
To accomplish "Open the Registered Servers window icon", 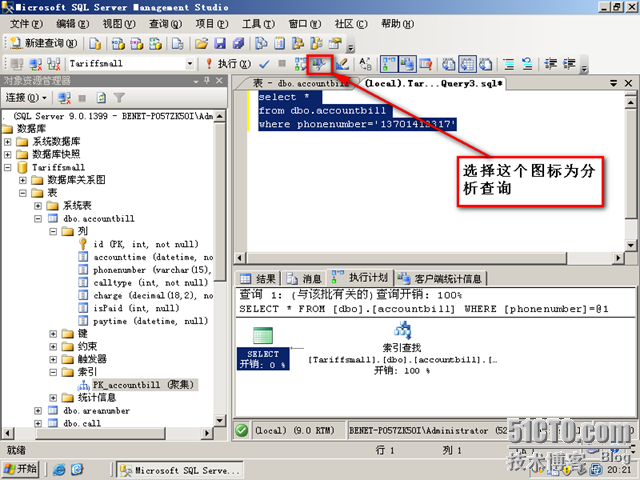I will (x=261, y=43).
